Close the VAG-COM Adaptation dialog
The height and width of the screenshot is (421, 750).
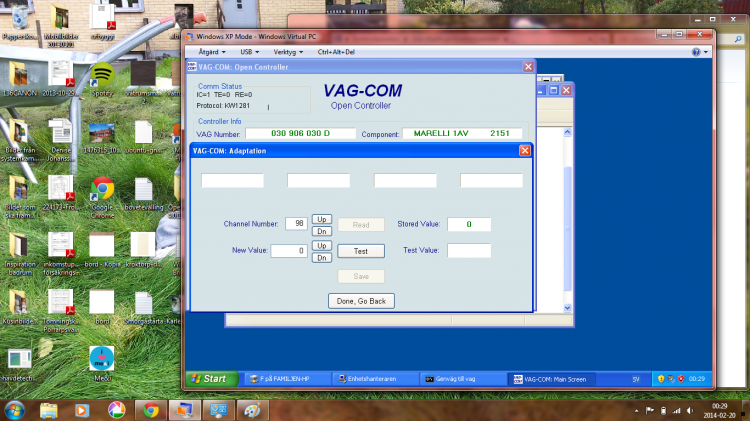click(x=525, y=151)
